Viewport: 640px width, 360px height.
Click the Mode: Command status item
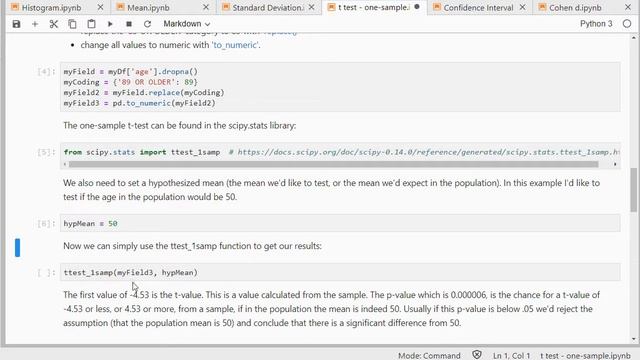click(429, 356)
